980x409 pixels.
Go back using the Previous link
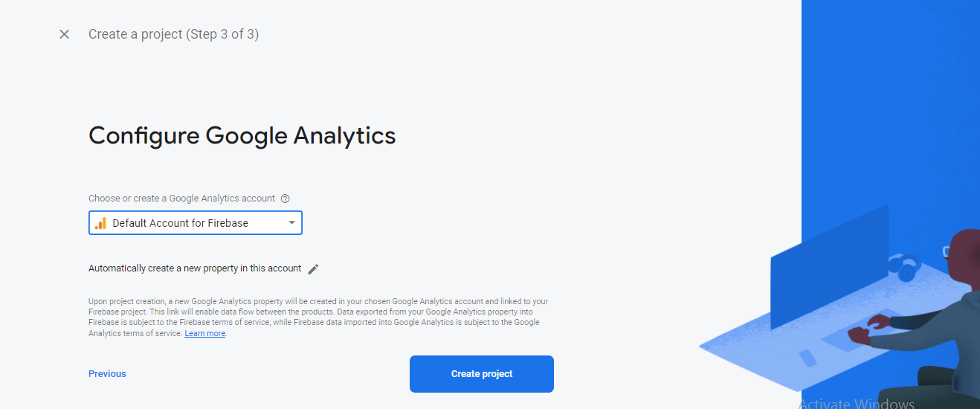pyautogui.click(x=107, y=374)
